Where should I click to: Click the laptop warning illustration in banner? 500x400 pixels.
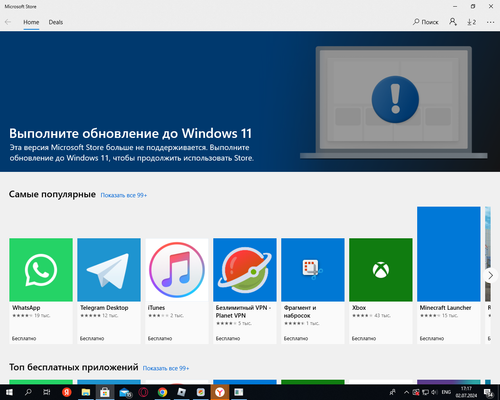point(394,102)
